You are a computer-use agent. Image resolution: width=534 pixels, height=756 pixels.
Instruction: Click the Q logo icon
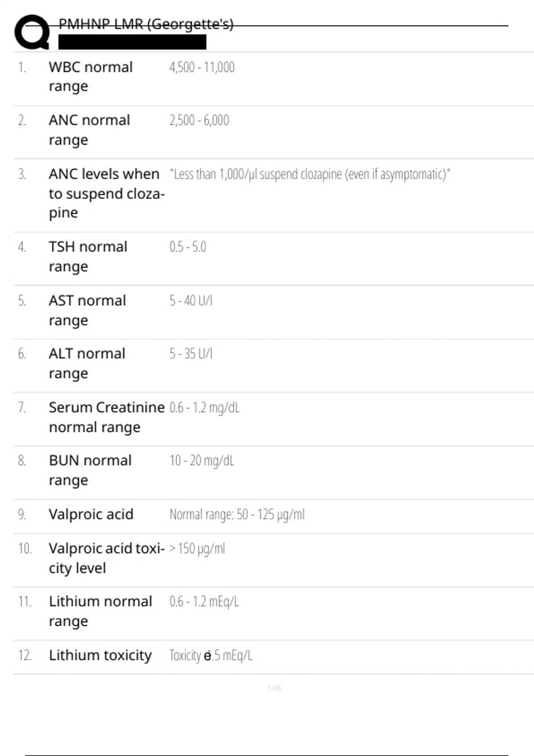pyautogui.click(x=32, y=32)
